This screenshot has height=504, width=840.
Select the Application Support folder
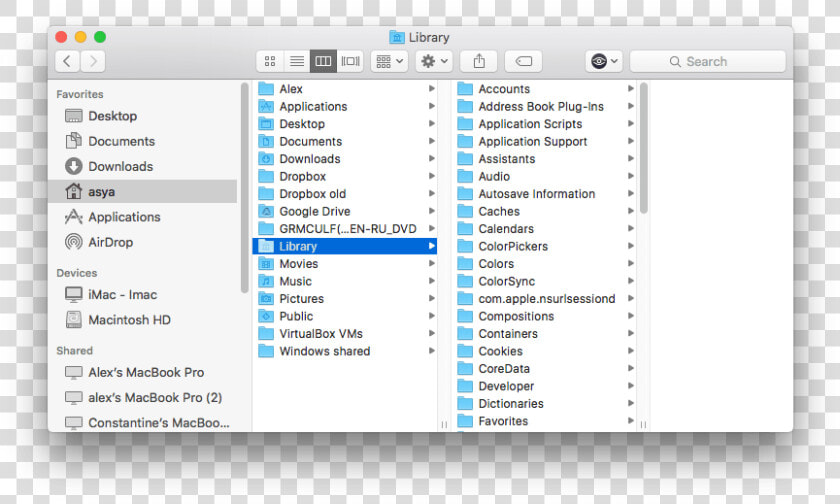click(x=545, y=141)
